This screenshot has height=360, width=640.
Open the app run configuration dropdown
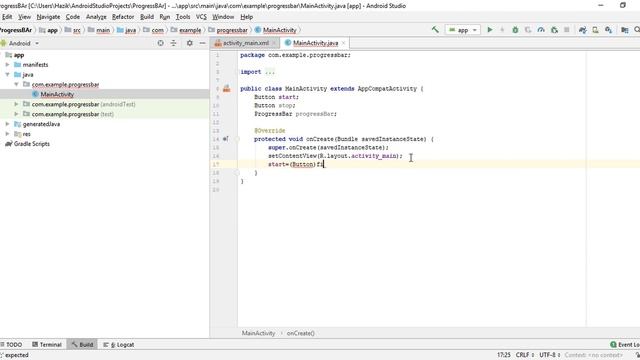[463, 30]
